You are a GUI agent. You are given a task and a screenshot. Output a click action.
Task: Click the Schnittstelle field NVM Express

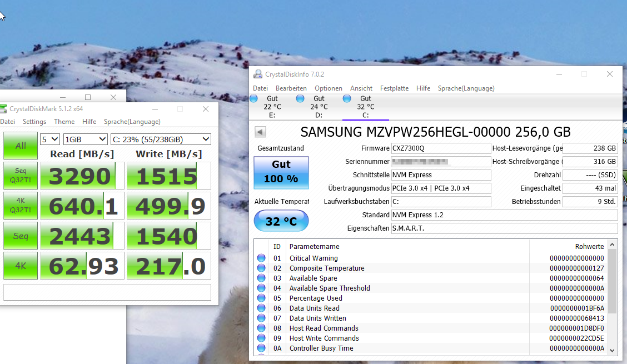click(441, 175)
